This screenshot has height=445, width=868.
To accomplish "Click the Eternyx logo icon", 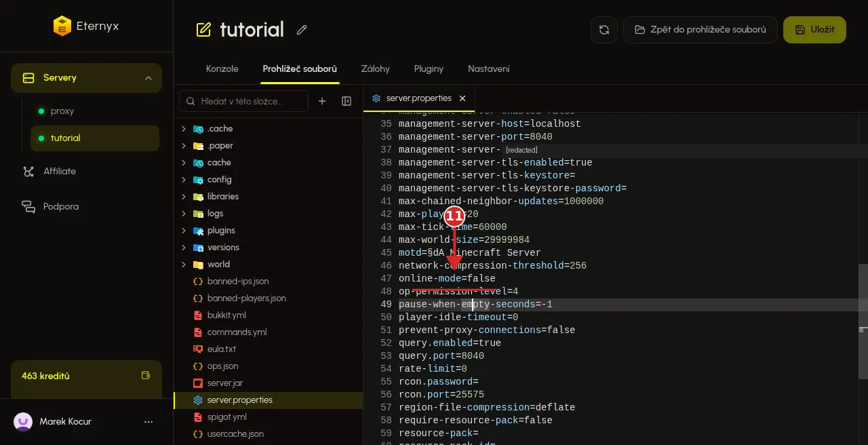I will click(x=62, y=26).
